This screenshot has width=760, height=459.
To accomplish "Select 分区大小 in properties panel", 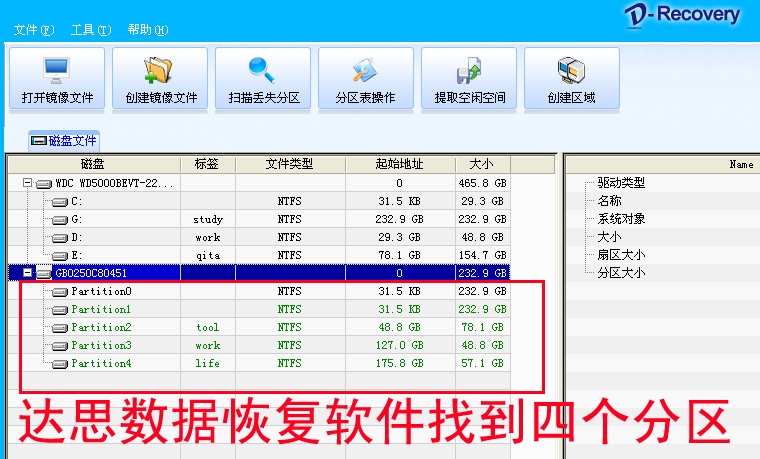I will [x=621, y=272].
